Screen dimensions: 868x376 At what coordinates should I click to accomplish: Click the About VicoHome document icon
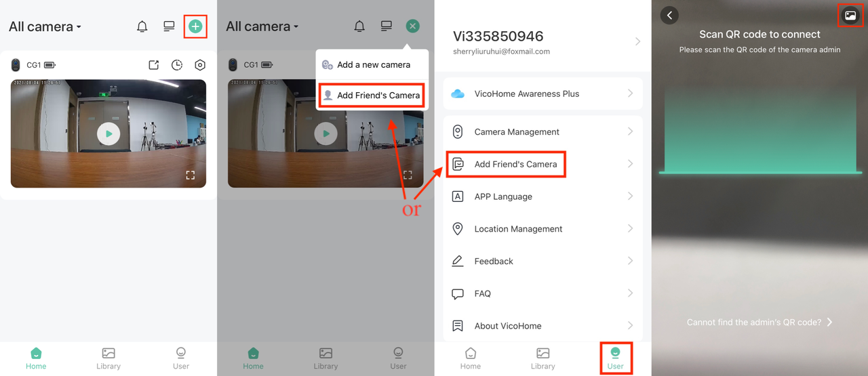[x=458, y=326]
